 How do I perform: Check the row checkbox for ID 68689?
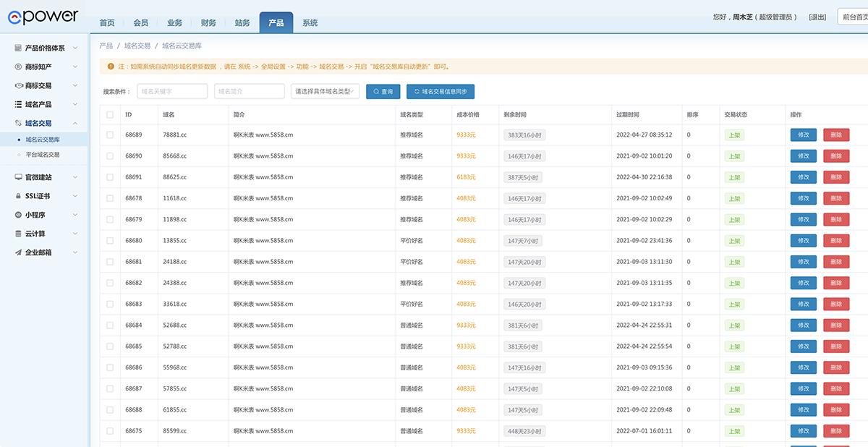tap(110, 135)
